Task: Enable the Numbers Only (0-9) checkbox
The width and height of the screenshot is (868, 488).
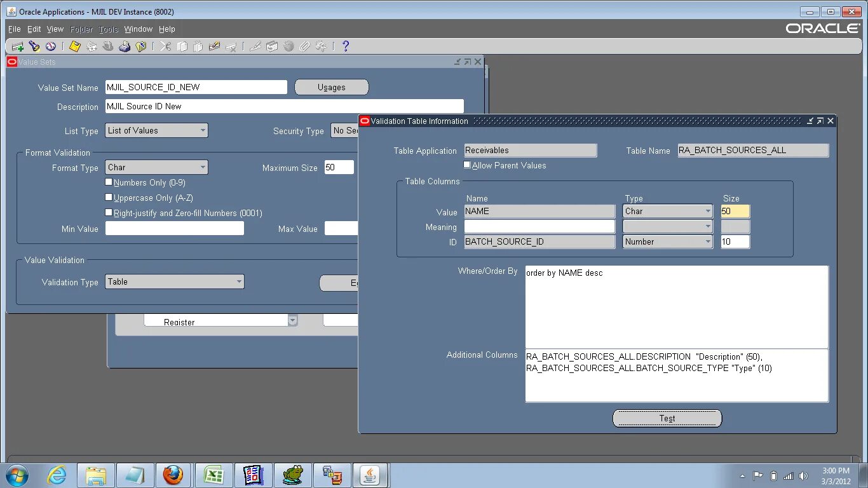Action: coord(109,182)
